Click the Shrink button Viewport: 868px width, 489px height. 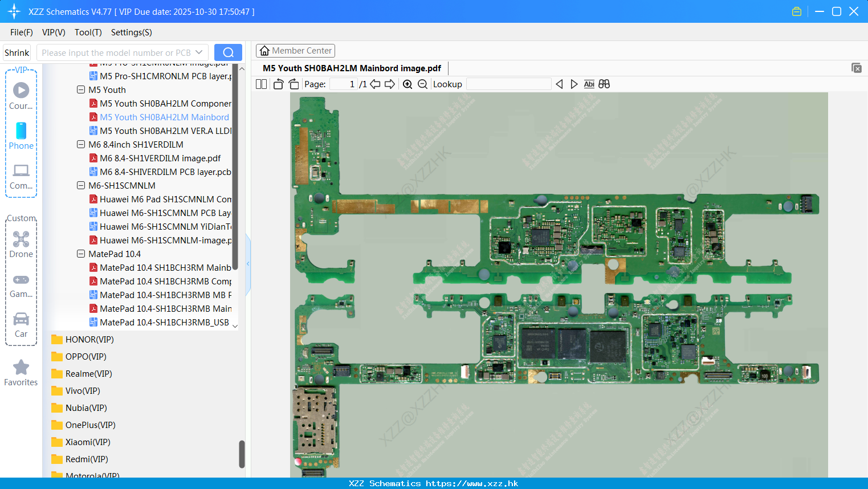pos(17,52)
